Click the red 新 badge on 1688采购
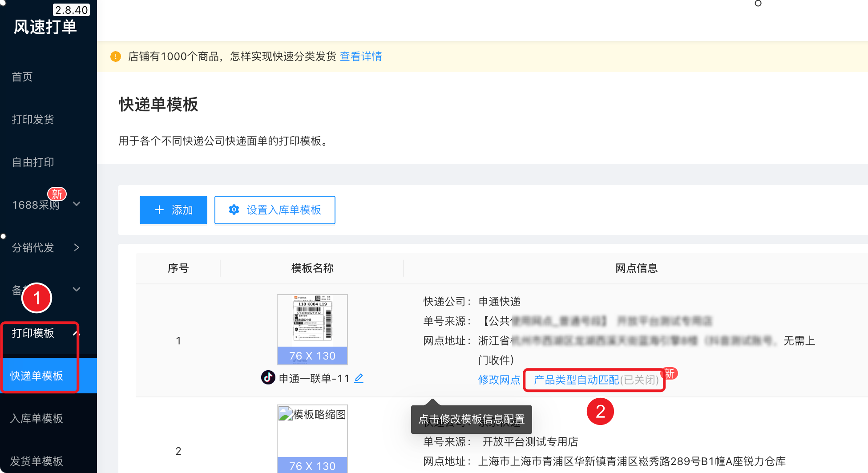The width and height of the screenshot is (868, 473). point(57,194)
